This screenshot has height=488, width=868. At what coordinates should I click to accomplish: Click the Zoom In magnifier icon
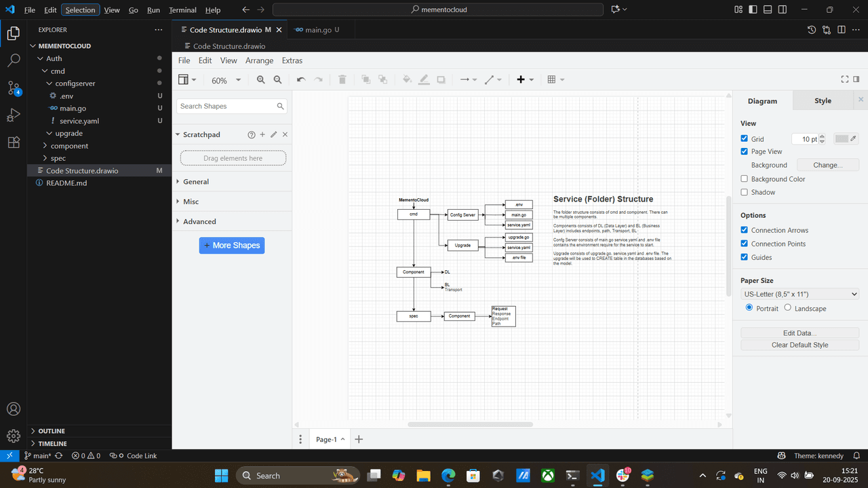tap(261, 80)
